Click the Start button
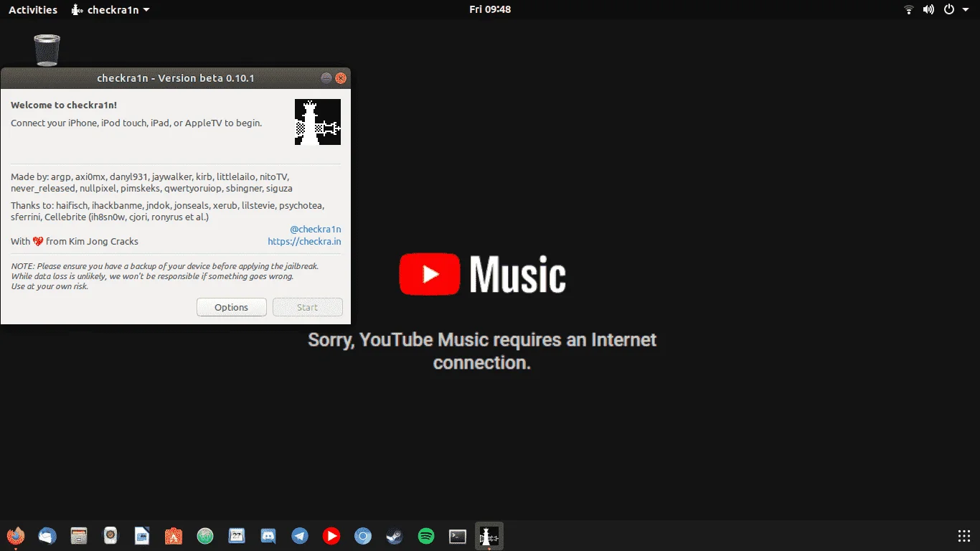 [x=308, y=307]
